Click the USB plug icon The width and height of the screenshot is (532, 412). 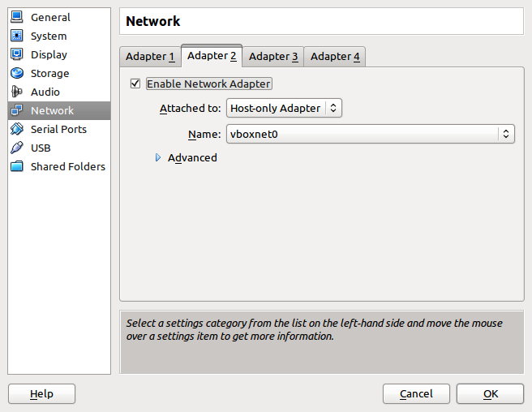point(17,148)
